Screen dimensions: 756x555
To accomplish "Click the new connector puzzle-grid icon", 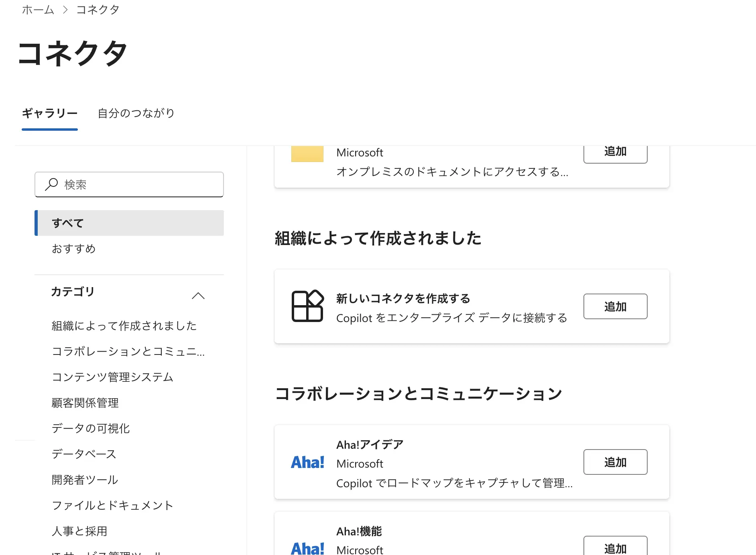I will point(307,306).
